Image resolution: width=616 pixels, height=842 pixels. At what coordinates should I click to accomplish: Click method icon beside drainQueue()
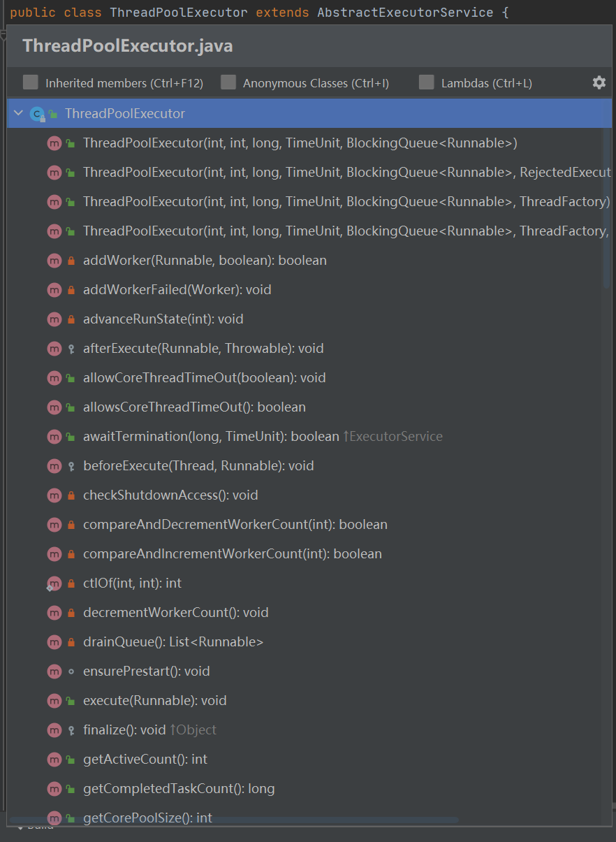(54, 641)
